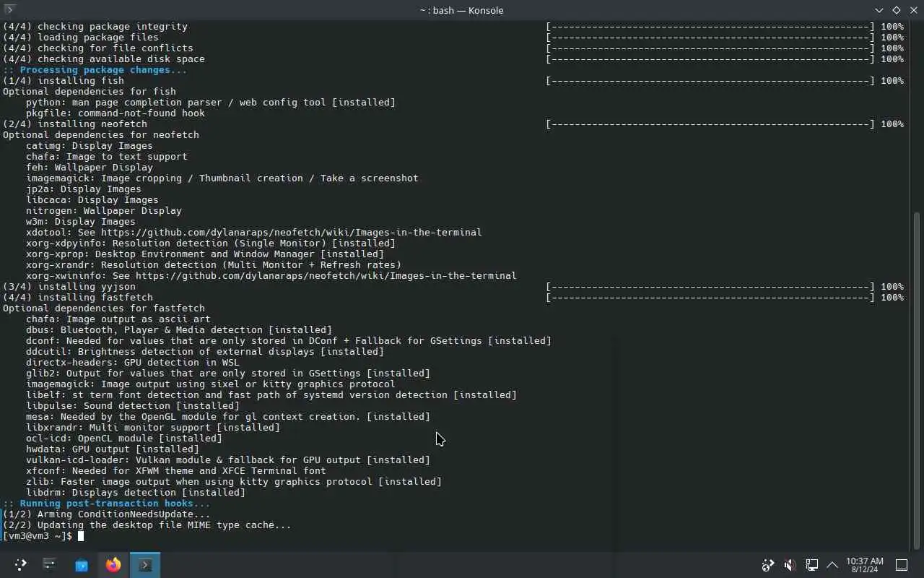The height and width of the screenshot is (578, 924).
Task: Click '(1/2) Arming ConditionNeedsUpdate...' line
Action: click(107, 514)
